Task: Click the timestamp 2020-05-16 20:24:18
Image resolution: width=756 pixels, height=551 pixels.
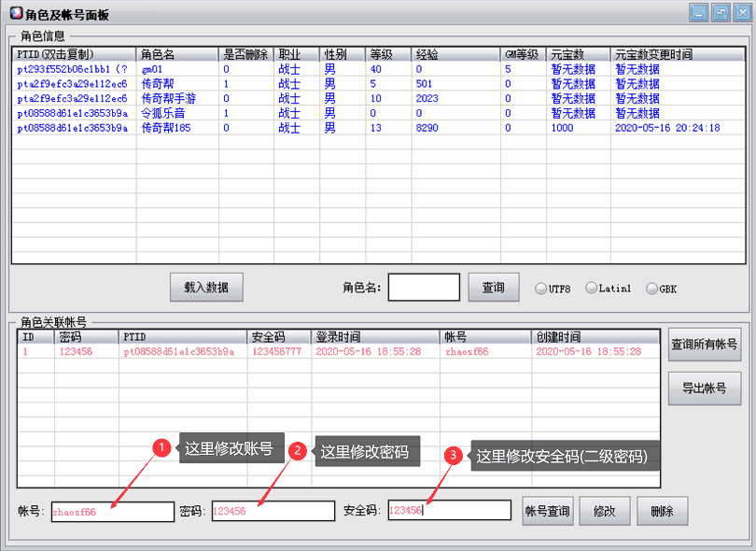Action: coord(667,128)
